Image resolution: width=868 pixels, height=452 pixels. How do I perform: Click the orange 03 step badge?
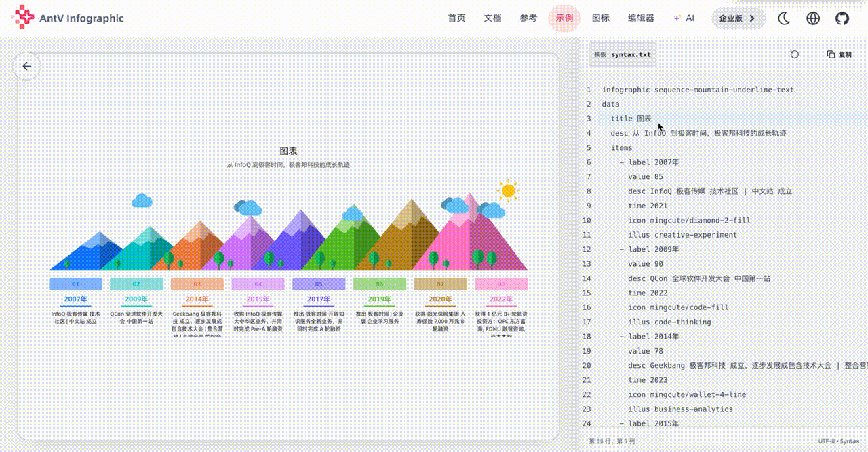click(197, 284)
